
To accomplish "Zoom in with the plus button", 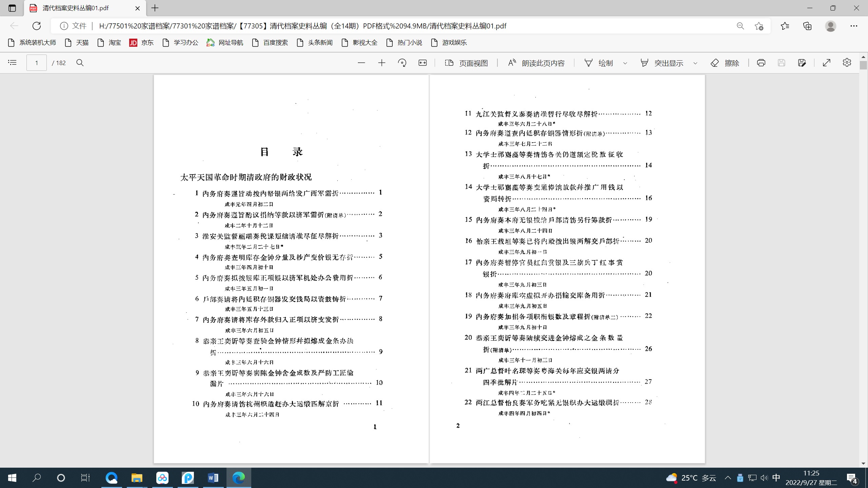I will 382,63.
